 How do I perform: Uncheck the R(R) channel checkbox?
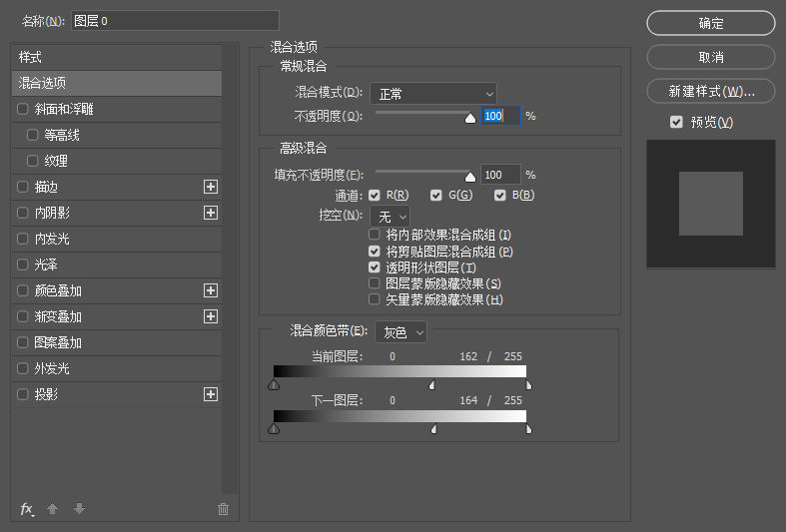374,195
